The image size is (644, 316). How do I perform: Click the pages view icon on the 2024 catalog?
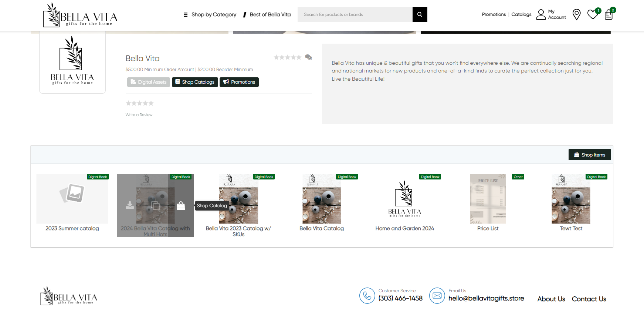155,206
